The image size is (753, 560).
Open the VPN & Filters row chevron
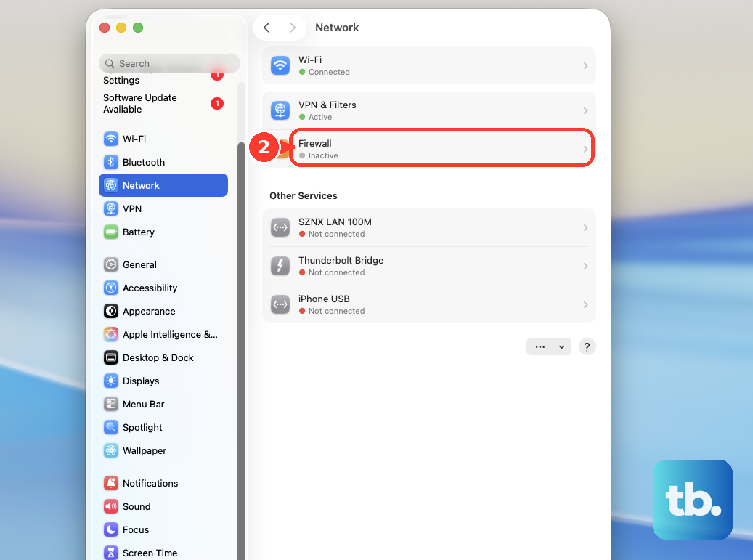pyautogui.click(x=585, y=111)
